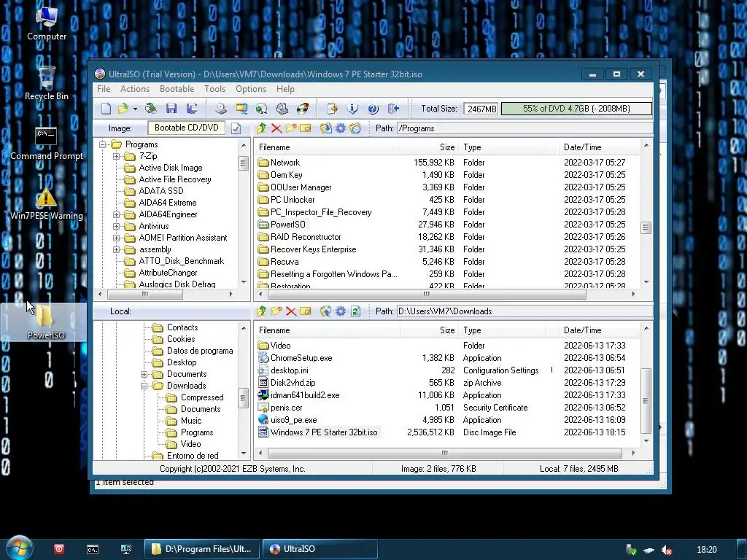
Task: Go up a folder in Local pane
Action: point(261,311)
